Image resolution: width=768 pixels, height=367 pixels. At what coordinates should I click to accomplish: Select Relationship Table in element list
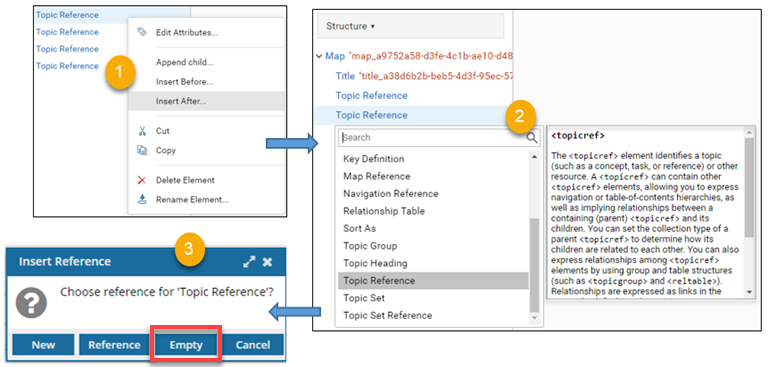(x=384, y=211)
